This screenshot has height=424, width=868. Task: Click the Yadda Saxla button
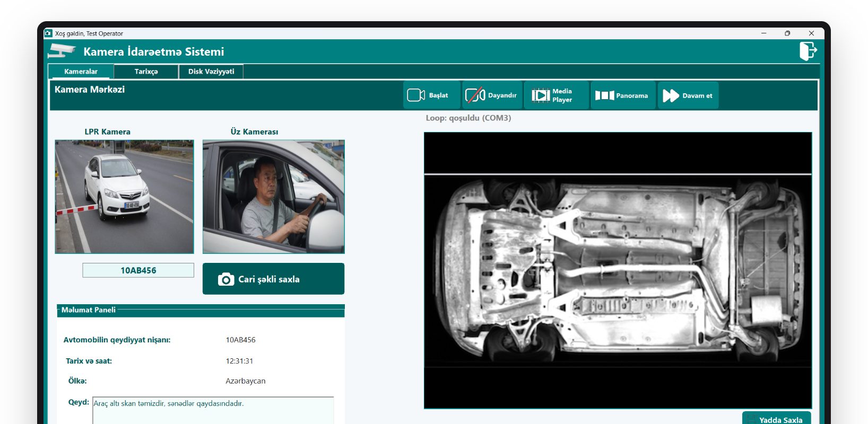point(776,418)
